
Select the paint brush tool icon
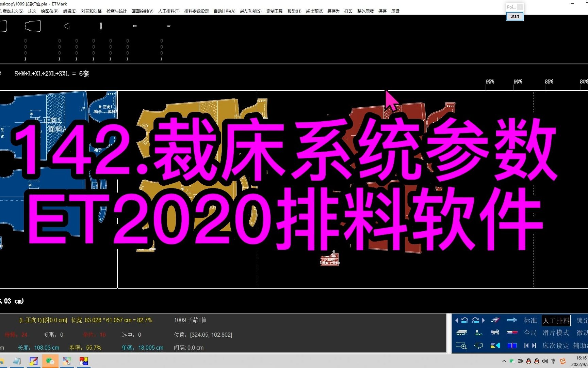point(479,333)
